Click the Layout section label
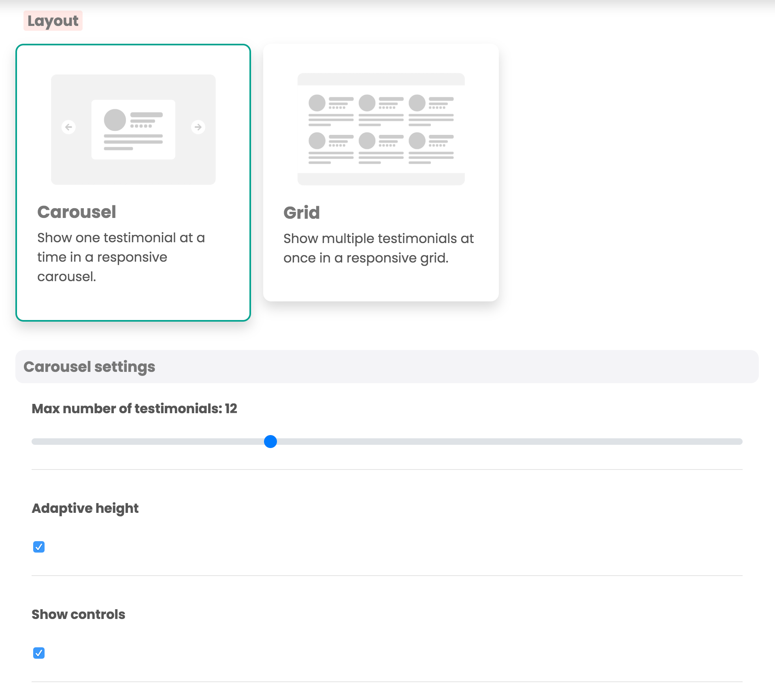The image size is (775, 700). pos(52,20)
